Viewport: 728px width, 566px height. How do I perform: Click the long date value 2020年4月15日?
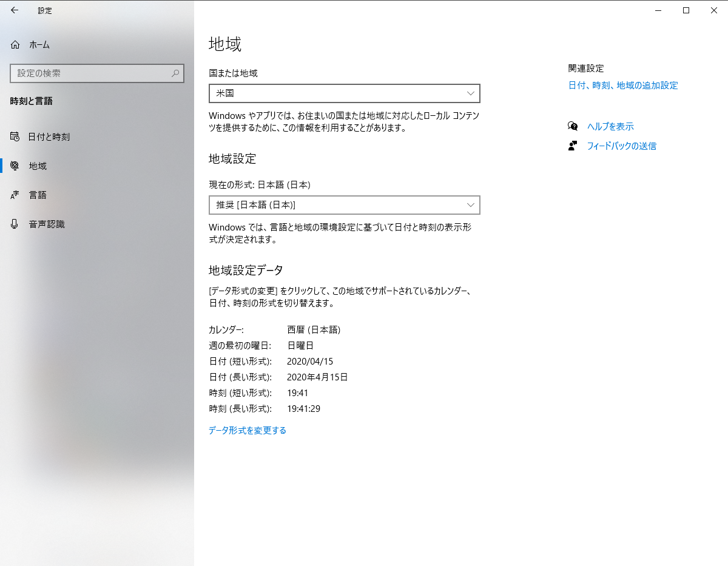(x=317, y=377)
